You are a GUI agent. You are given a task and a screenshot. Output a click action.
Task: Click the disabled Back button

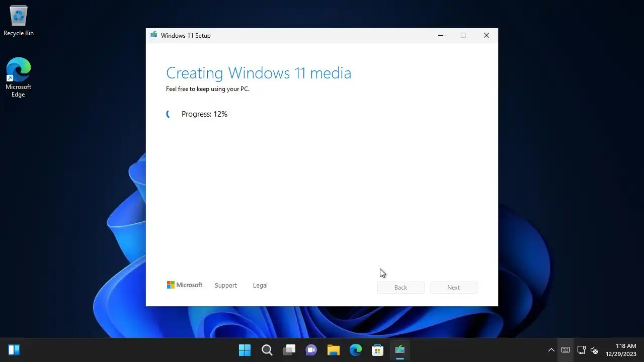tap(401, 288)
